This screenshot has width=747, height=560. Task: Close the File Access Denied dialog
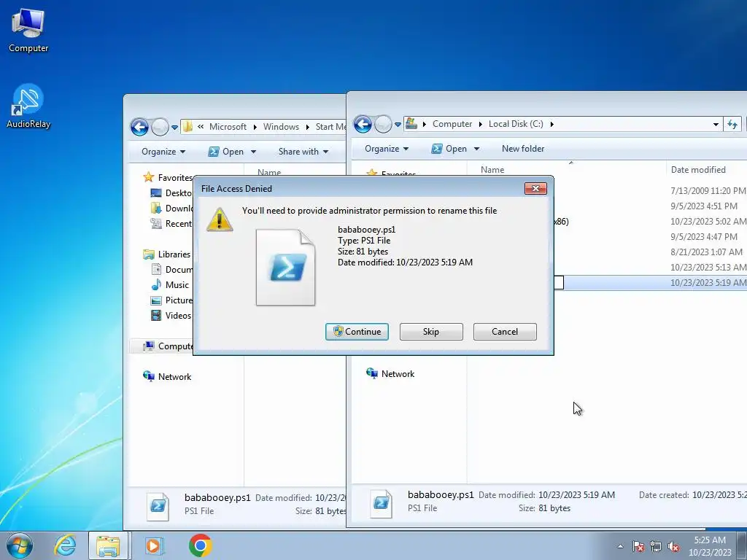tap(535, 189)
